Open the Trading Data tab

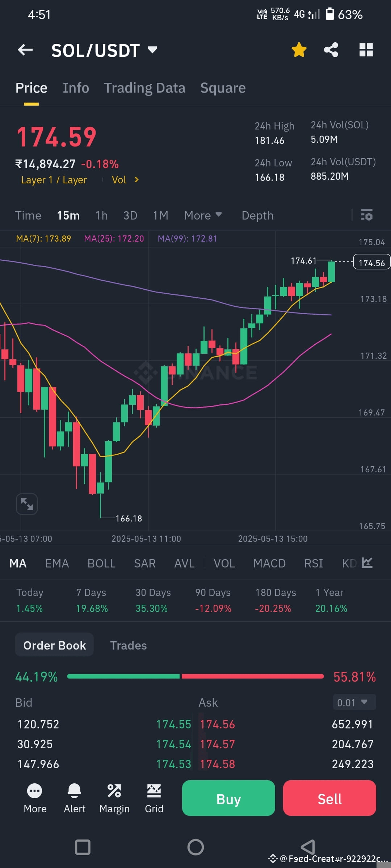point(145,88)
